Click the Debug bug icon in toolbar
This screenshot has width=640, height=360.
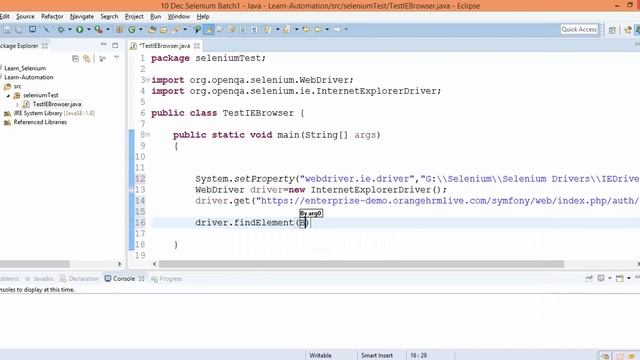click(61, 29)
